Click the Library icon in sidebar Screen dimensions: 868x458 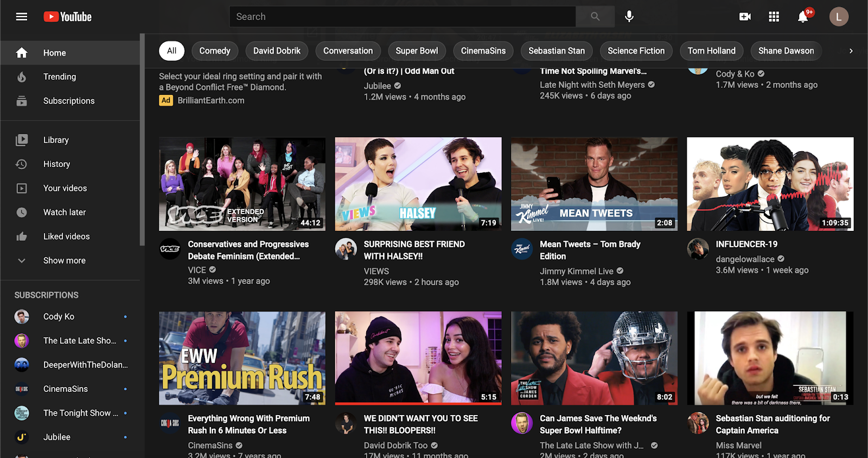click(x=22, y=140)
